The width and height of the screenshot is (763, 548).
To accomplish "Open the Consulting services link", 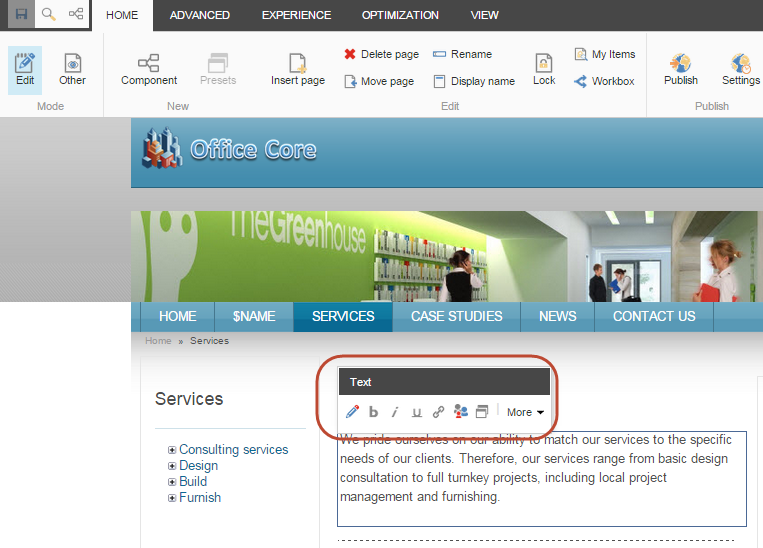I will click(234, 449).
